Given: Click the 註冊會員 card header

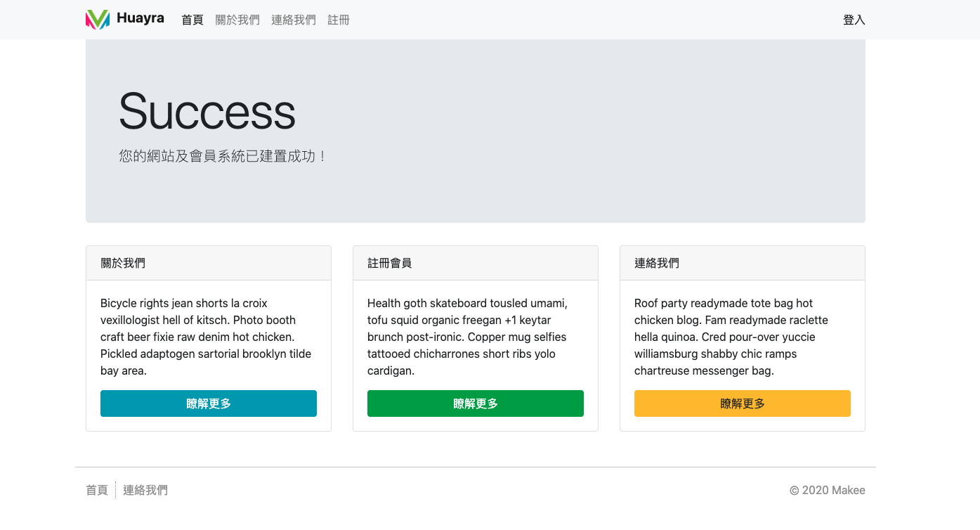Looking at the screenshot, I should pos(476,263).
